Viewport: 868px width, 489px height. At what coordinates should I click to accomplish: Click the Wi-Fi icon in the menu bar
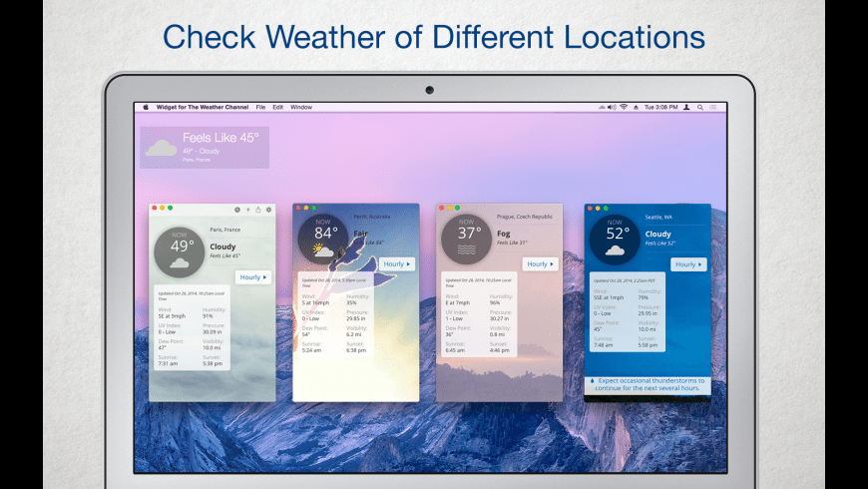tap(624, 108)
